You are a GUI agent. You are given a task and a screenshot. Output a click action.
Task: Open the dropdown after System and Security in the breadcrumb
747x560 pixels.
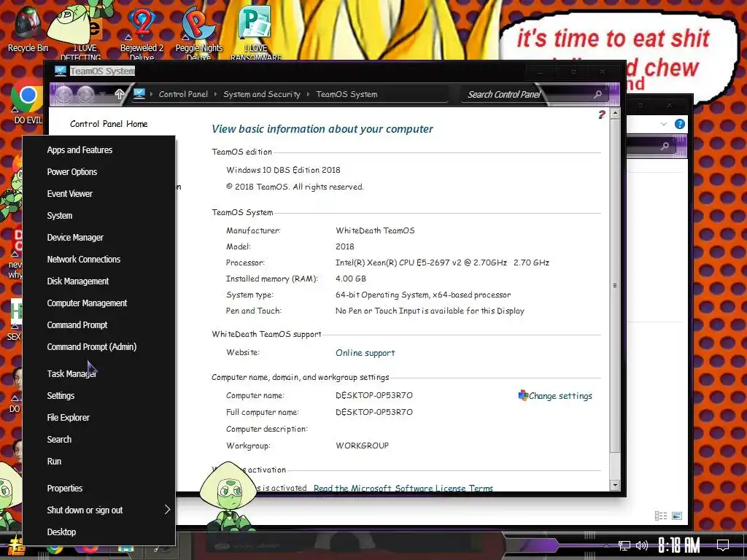coord(309,94)
